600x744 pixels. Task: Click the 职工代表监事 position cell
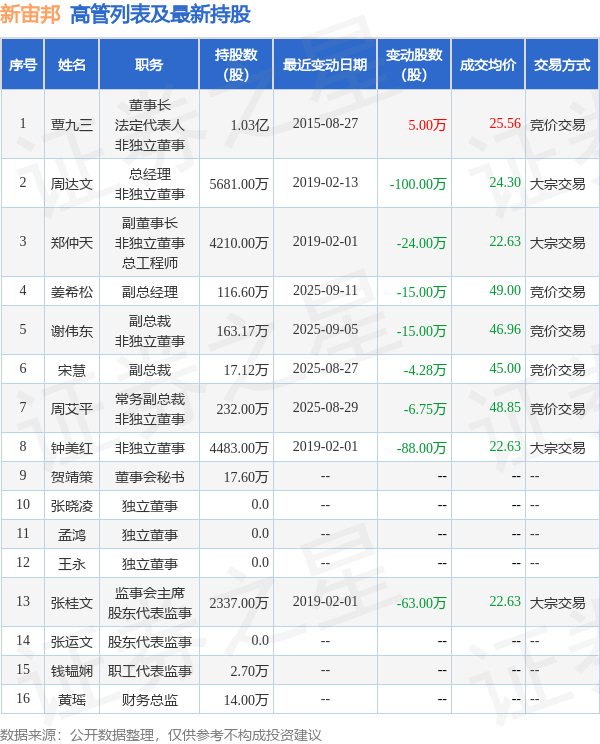[149, 670]
